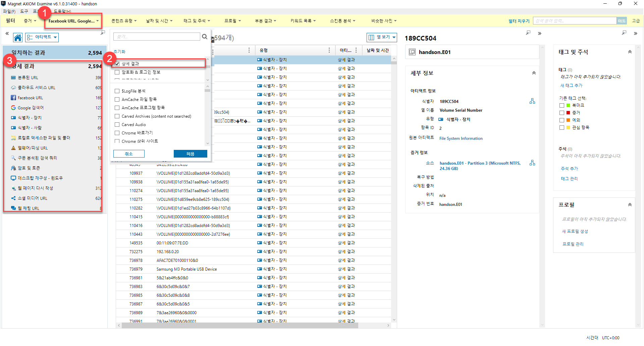Open the 파일(F) menu
The width and height of the screenshot is (644, 346).
(x=9, y=11)
